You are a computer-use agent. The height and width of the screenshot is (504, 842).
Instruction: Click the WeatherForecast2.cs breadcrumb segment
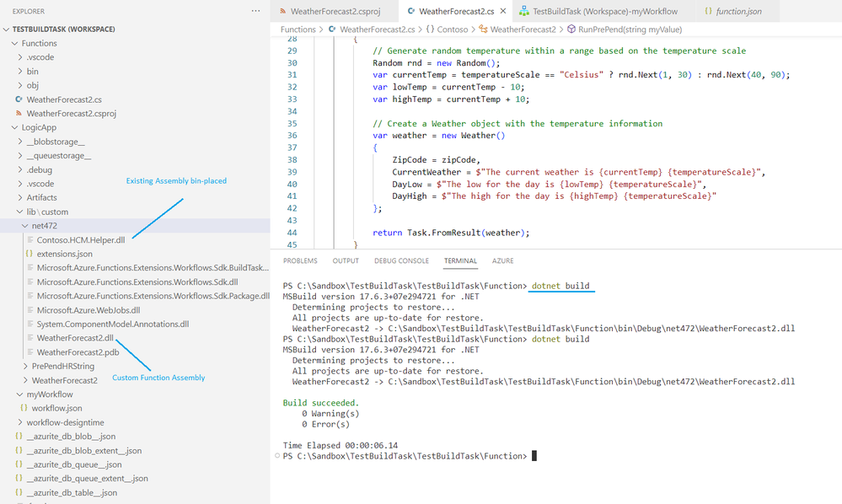click(x=377, y=29)
